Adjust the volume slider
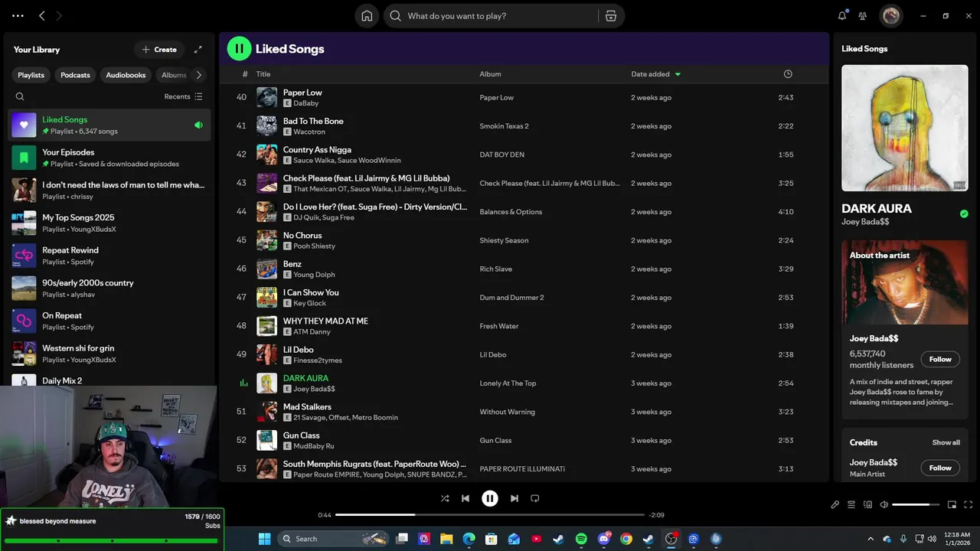The image size is (980, 551). coord(916,505)
